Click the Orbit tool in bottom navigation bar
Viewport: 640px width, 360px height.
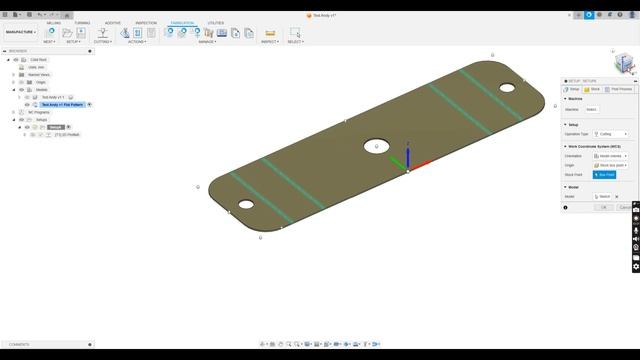coord(262,344)
